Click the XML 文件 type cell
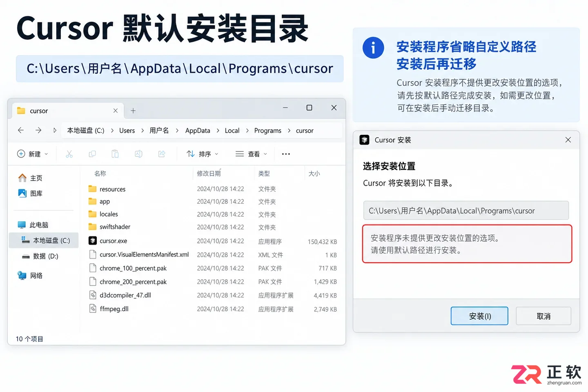This screenshot has height=392, width=588. pyautogui.click(x=270, y=255)
